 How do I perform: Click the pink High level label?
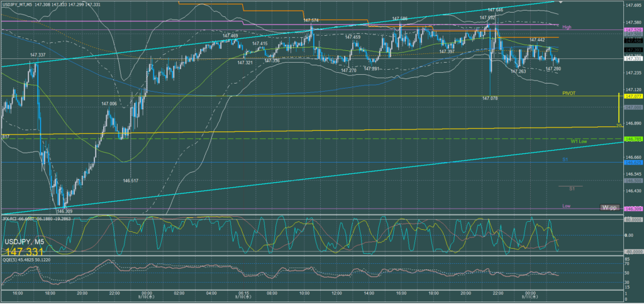[x=567, y=27]
